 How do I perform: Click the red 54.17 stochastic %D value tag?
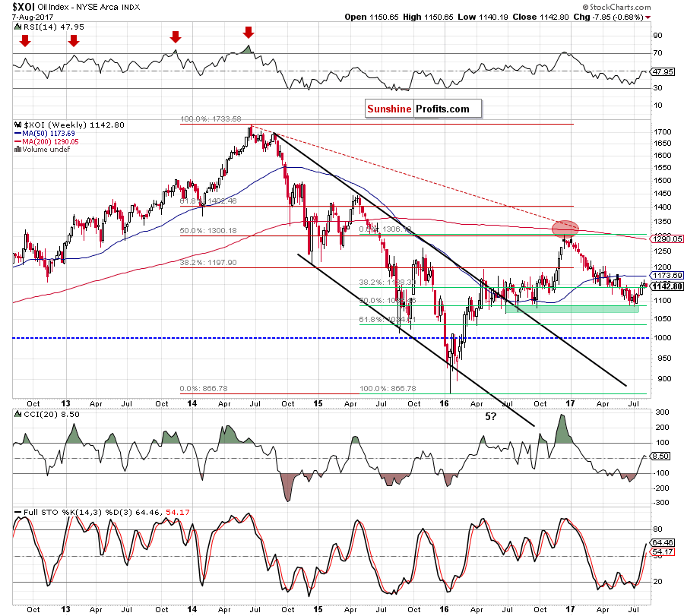pyautogui.click(x=663, y=552)
